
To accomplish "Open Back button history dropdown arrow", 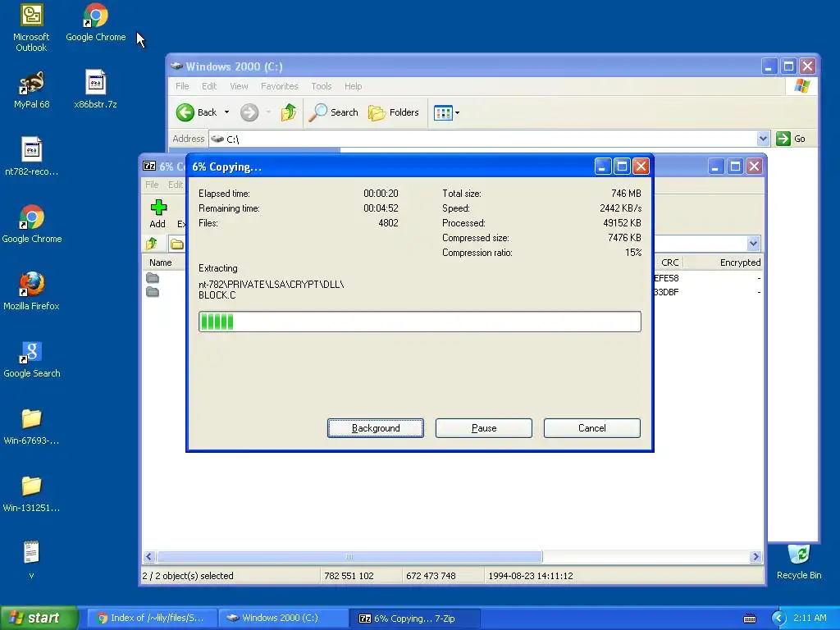I will coord(226,112).
